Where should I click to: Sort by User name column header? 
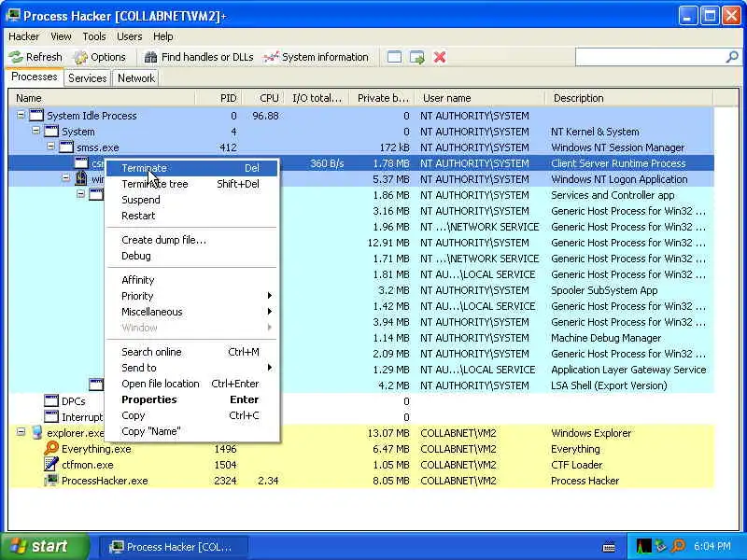480,98
